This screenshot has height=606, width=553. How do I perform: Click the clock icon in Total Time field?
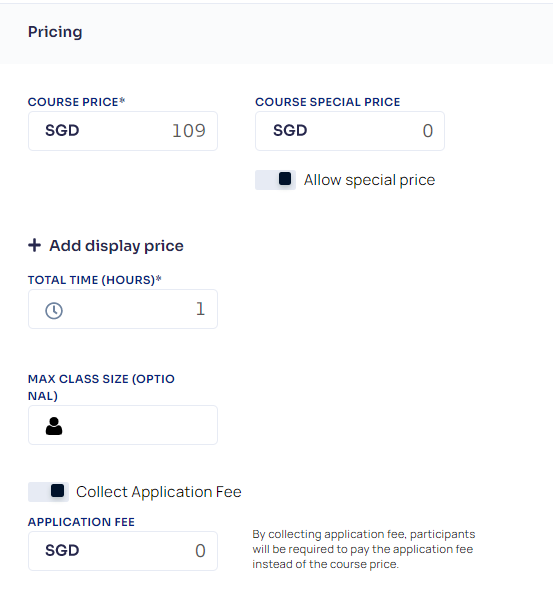[x=54, y=311]
